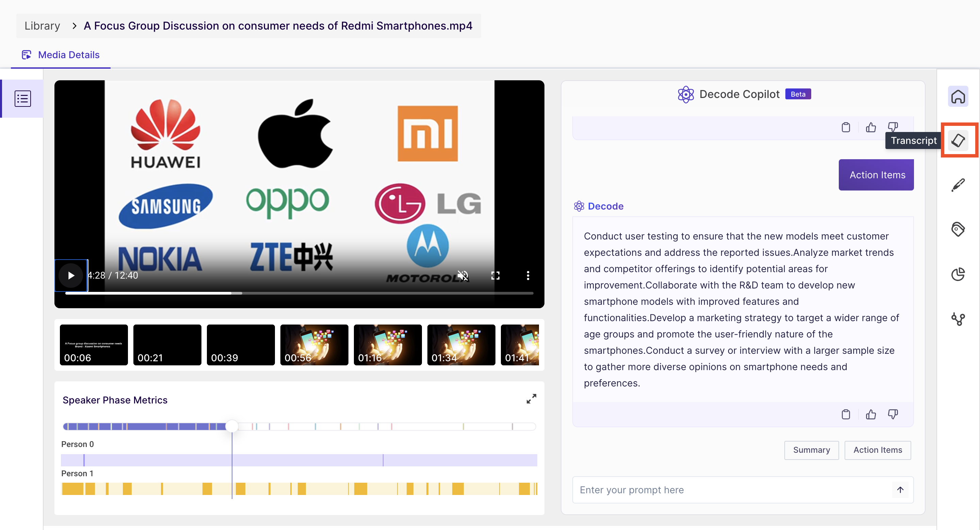The width and height of the screenshot is (980, 530).
Task: Select the pen notes icon in sidebar
Action: [958, 185]
